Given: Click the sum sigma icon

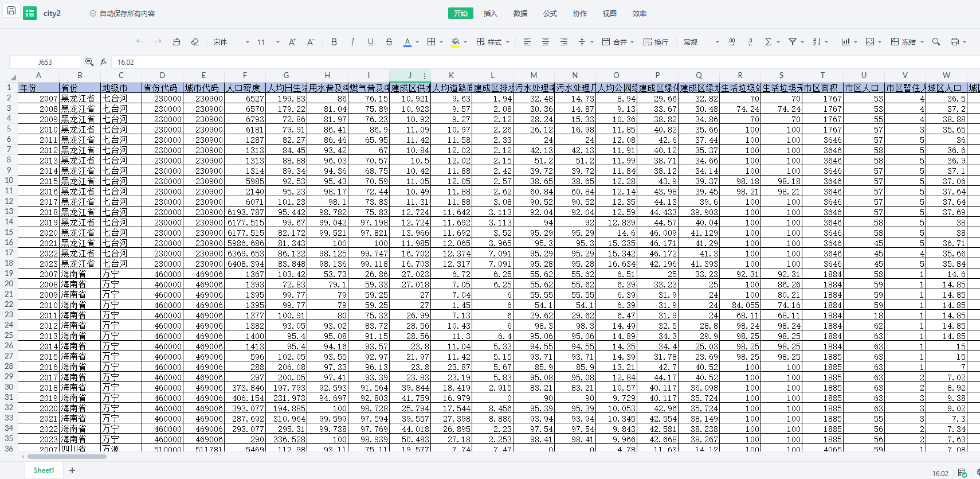Looking at the screenshot, I should tap(769, 42).
